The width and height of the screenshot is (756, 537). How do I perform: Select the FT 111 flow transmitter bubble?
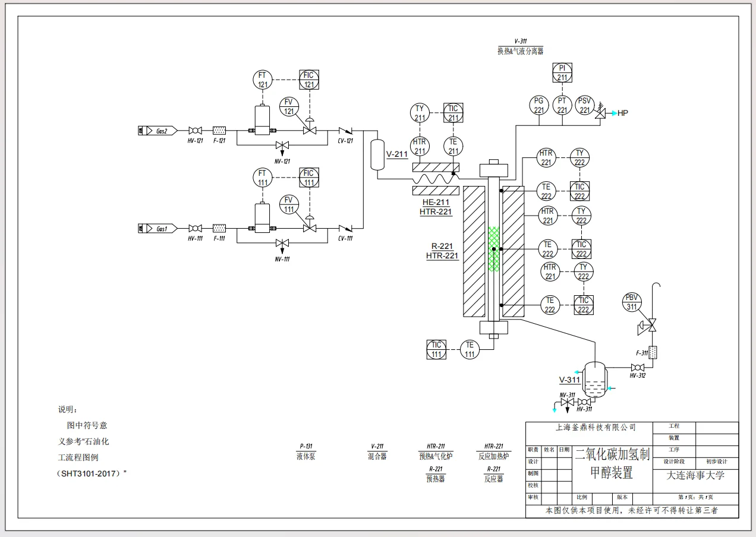coord(263,178)
